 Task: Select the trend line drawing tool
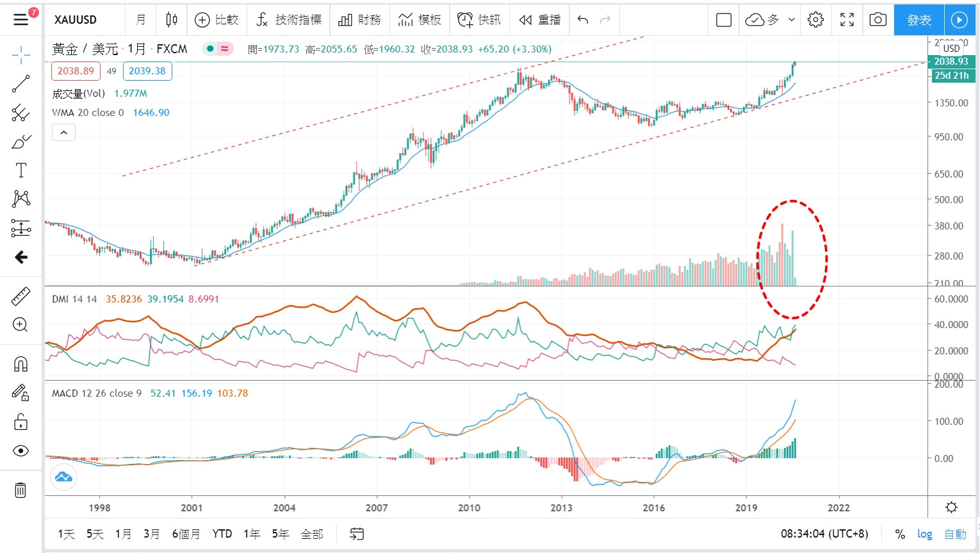pyautogui.click(x=20, y=84)
